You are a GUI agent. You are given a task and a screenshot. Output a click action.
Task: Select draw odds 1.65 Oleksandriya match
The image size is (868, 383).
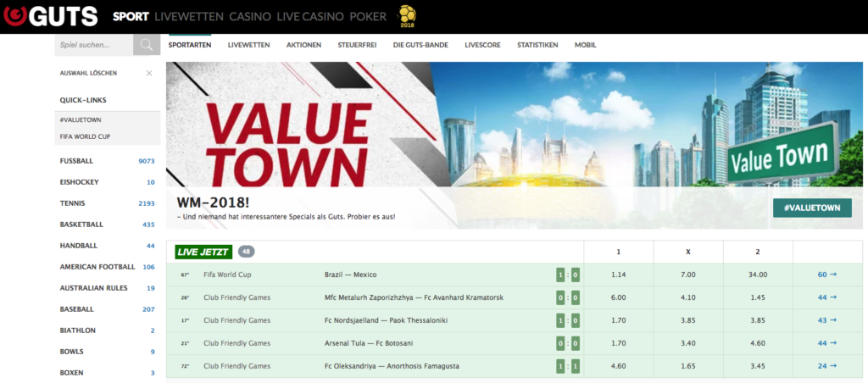(688, 366)
